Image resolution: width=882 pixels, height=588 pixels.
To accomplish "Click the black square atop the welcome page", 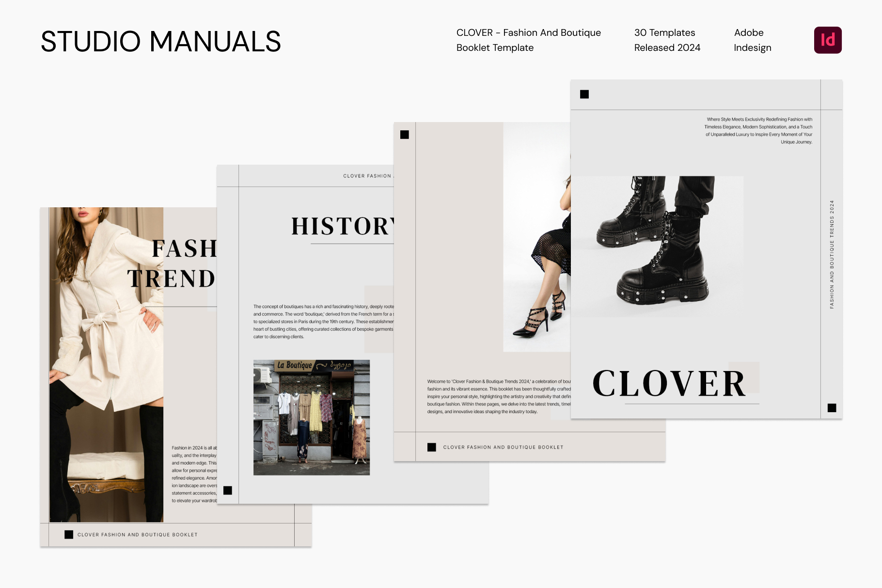I will [405, 134].
